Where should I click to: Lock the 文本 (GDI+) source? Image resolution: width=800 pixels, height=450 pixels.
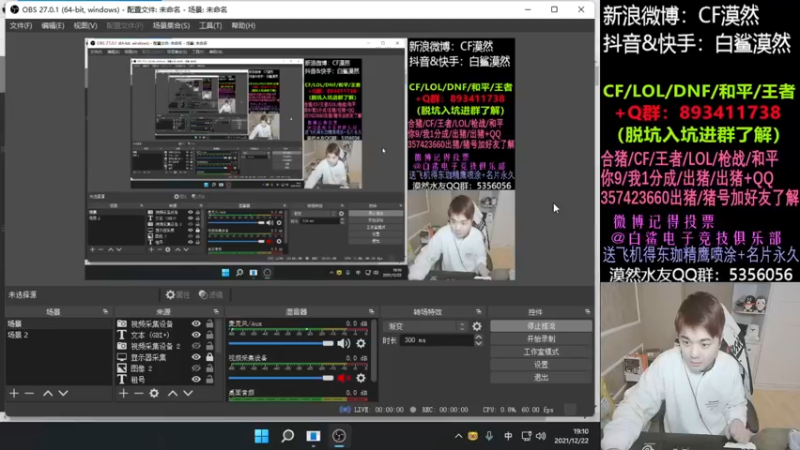[210, 335]
